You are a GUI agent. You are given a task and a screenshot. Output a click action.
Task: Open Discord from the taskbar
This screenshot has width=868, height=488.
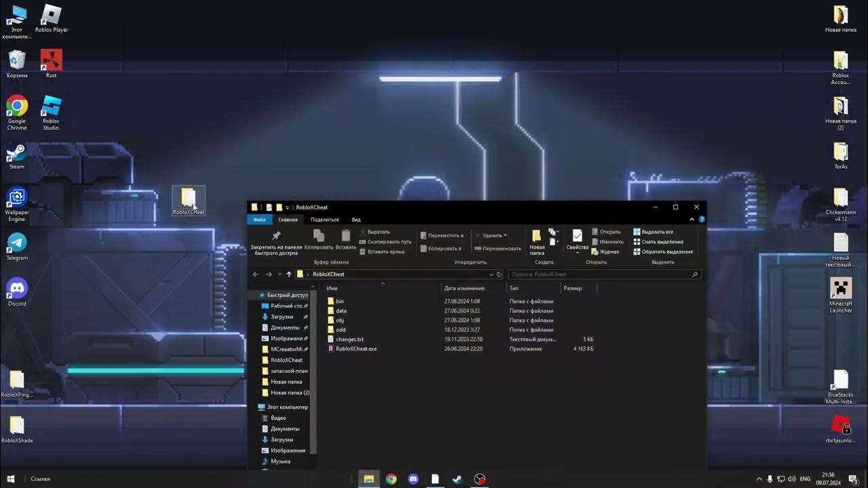[413, 479]
